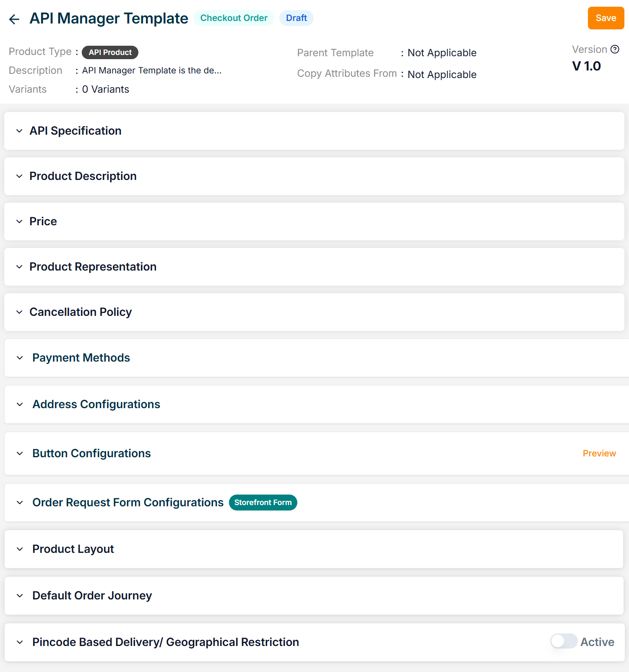Click the API Product type badge
Image resolution: width=629 pixels, height=672 pixels.
pos(110,52)
